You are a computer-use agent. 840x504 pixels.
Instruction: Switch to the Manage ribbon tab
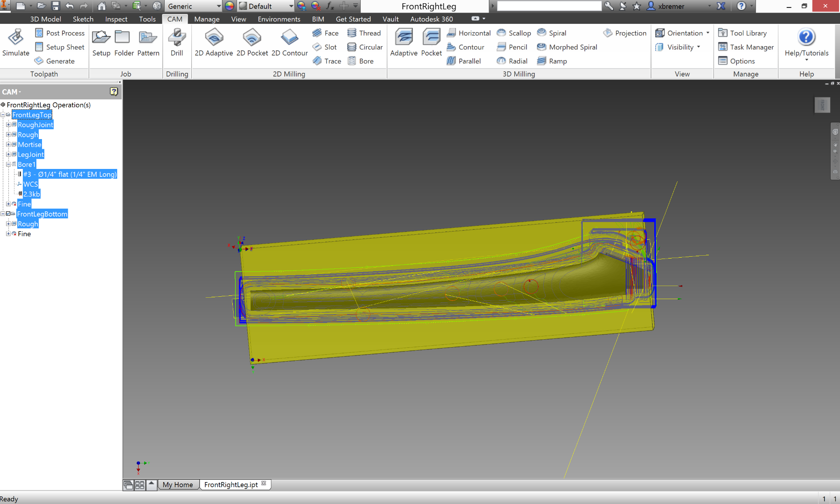pos(207,19)
